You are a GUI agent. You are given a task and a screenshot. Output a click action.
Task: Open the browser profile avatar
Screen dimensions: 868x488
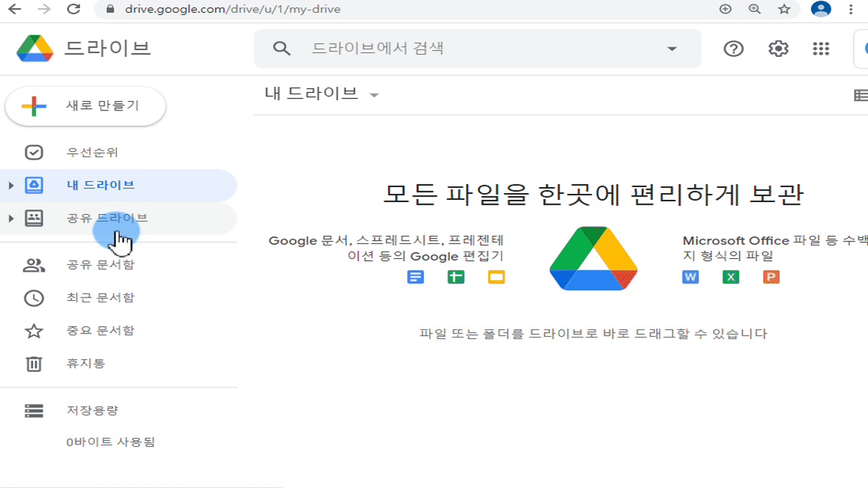click(x=821, y=9)
